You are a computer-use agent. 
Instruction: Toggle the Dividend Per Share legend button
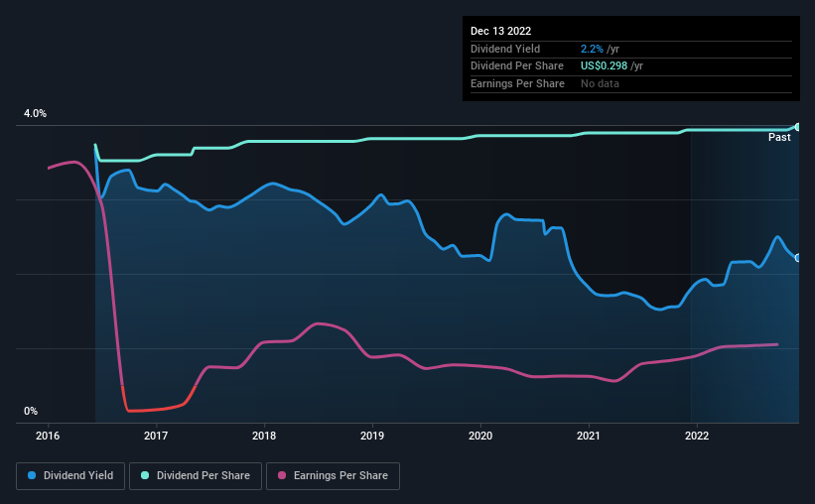[196, 476]
